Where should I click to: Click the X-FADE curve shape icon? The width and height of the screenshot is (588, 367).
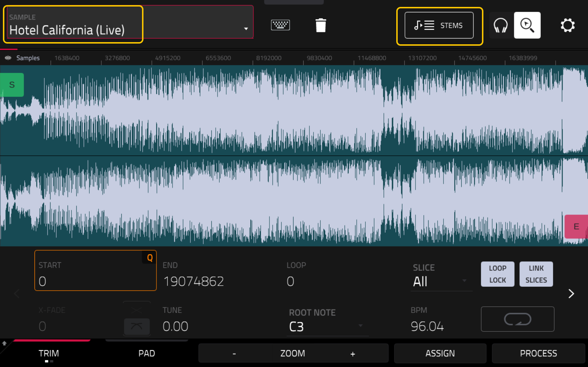(137, 326)
